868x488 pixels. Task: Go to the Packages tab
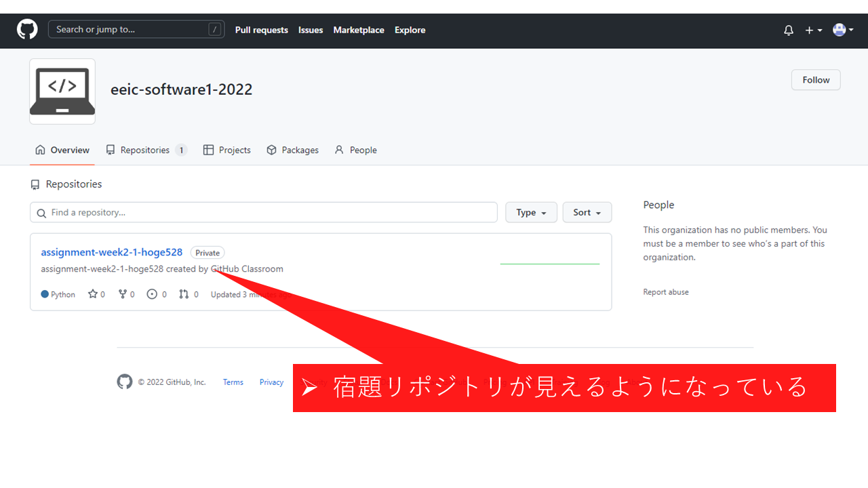pos(292,150)
